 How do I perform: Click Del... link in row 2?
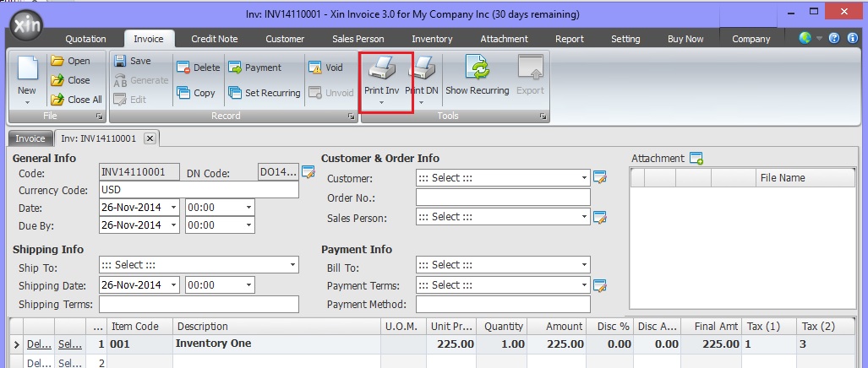(39, 363)
